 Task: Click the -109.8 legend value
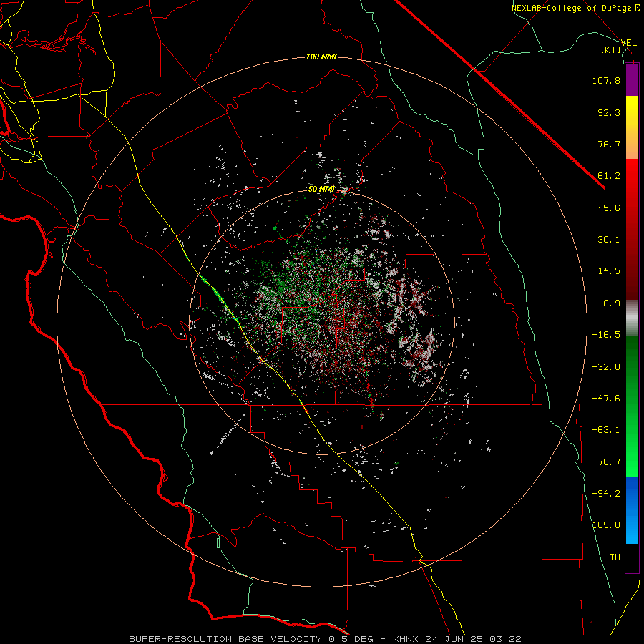tap(603, 525)
